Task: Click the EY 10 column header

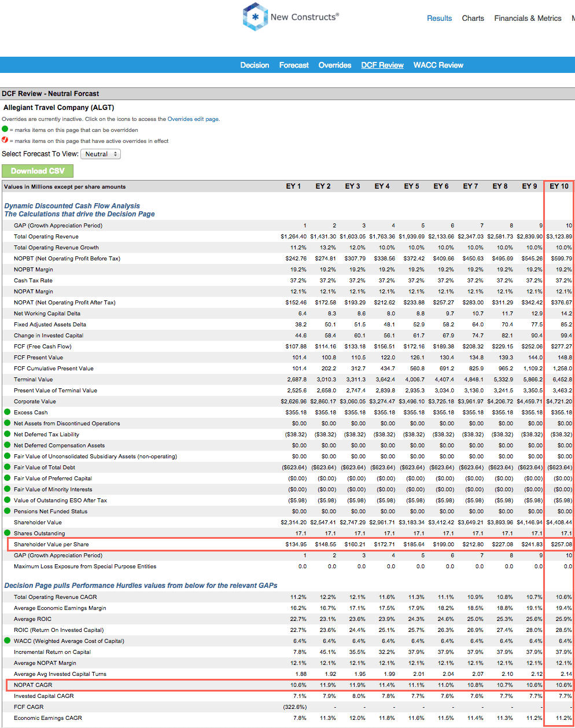Action: tap(559, 186)
